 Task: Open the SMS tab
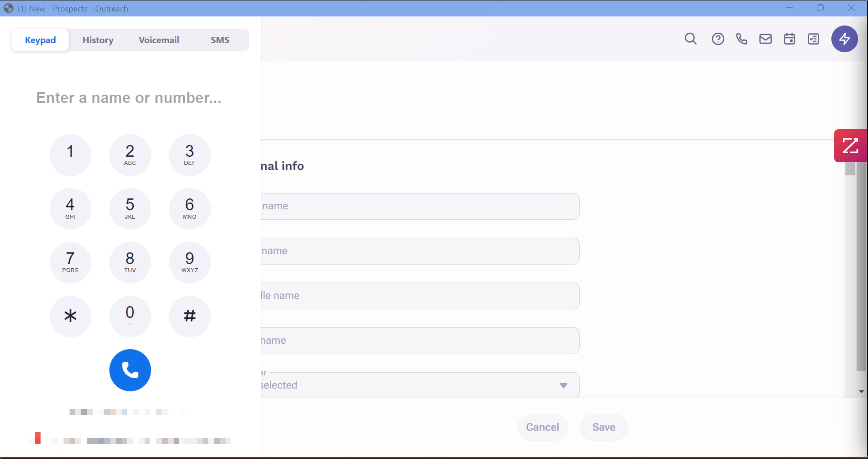point(220,40)
